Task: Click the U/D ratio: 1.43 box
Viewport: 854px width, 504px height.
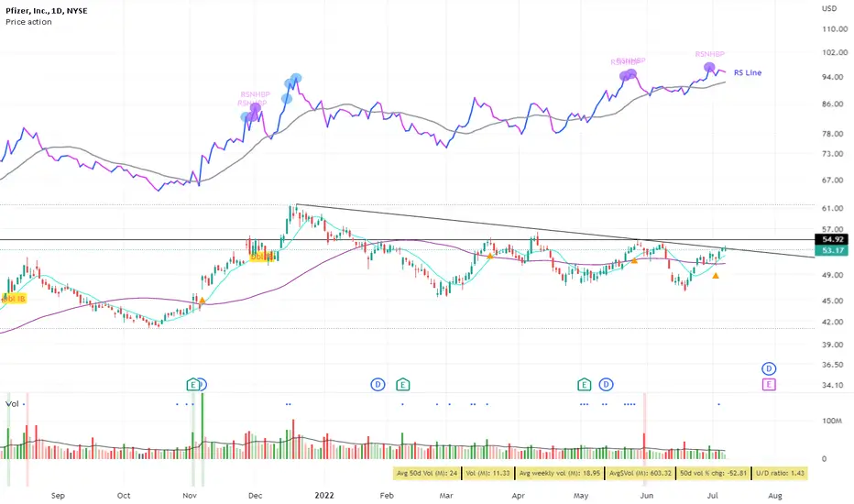Action: 780,473
